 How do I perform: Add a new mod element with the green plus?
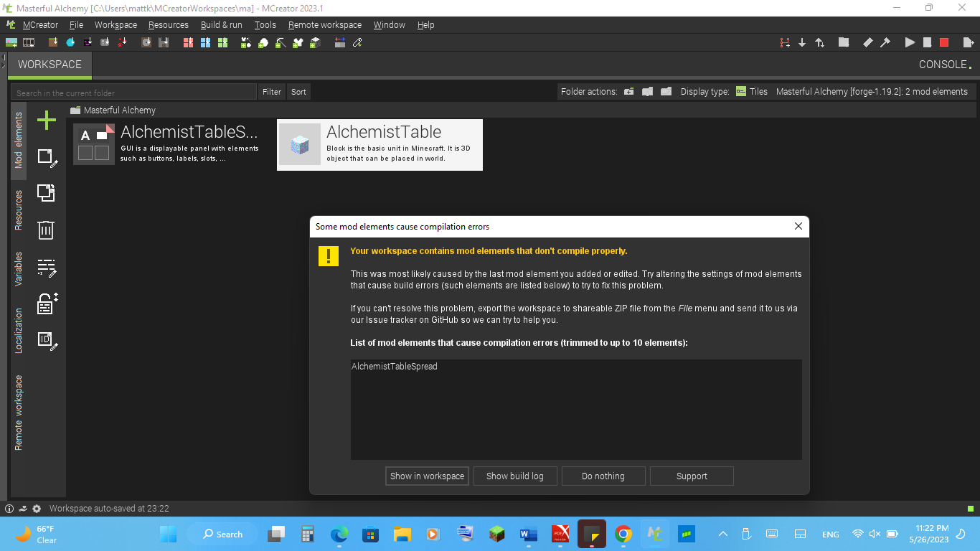[x=46, y=121]
